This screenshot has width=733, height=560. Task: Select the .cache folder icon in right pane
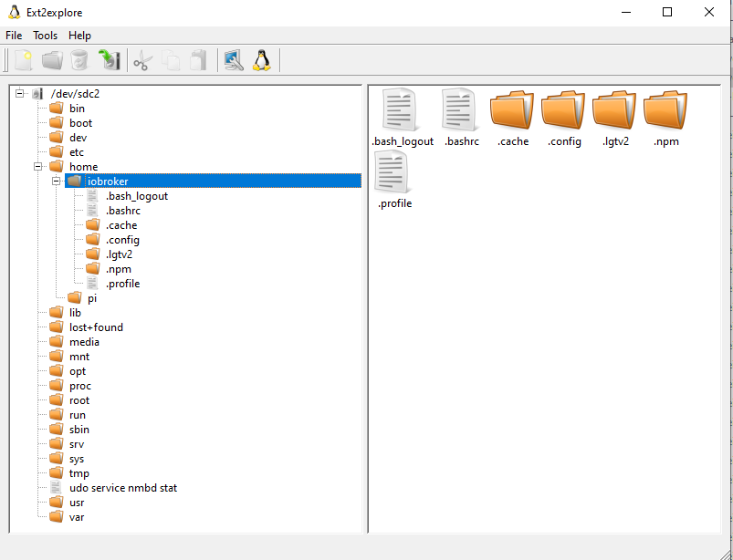click(512, 119)
